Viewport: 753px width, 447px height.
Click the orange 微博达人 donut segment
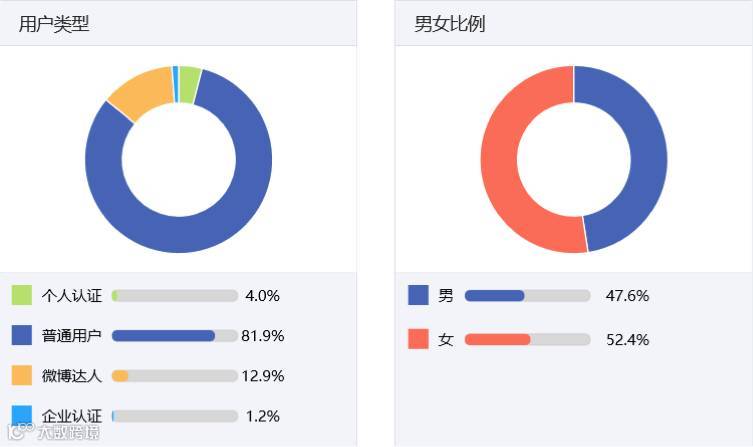tap(142, 91)
